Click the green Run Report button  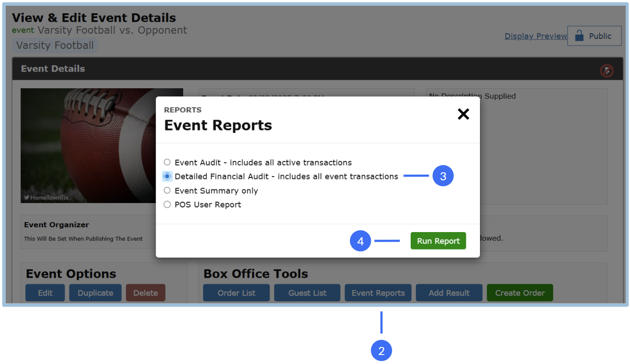coord(438,241)
